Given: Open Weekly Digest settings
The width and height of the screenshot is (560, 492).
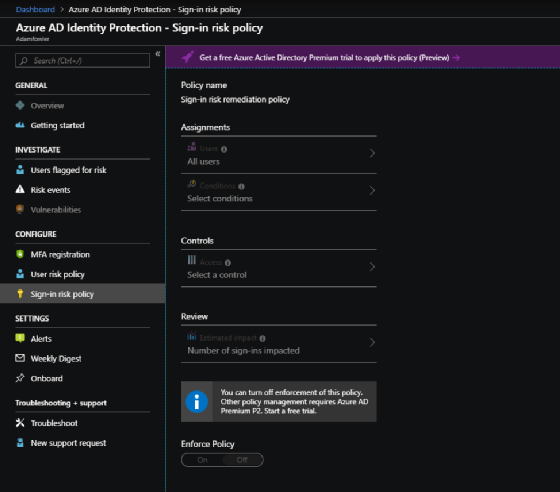Looking at the screenshot, I should 82,358.
